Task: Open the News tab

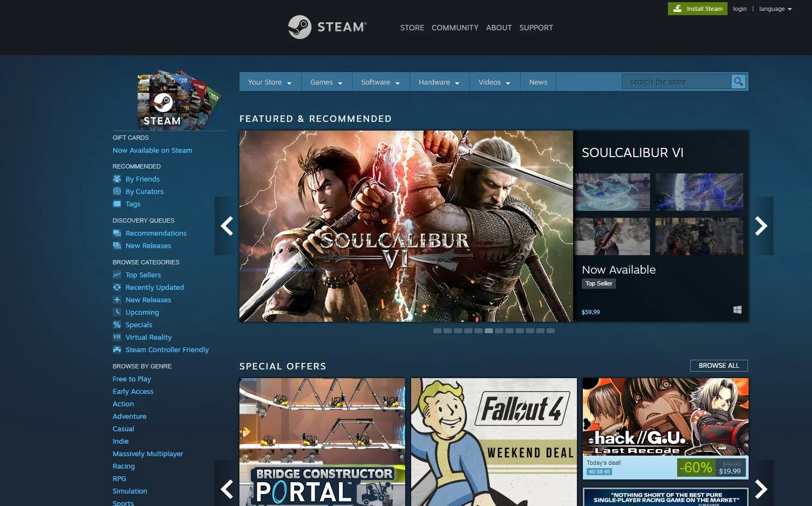Action: pos(538,82)
